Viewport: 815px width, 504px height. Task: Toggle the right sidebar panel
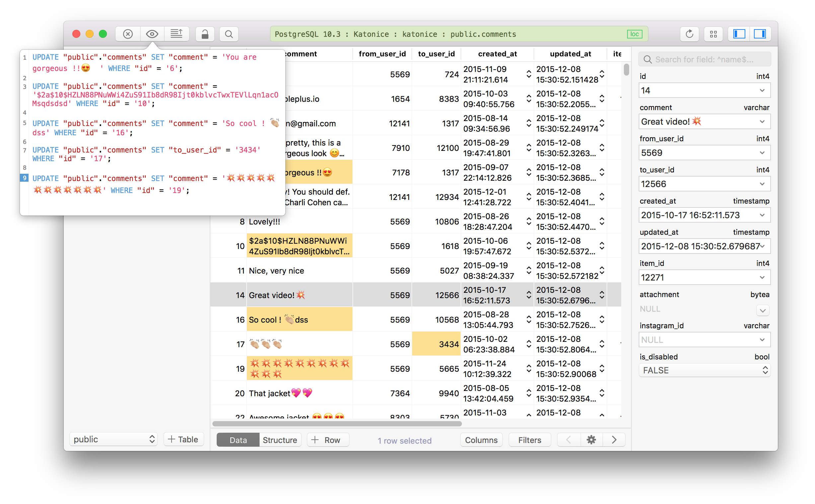click(760, 34)
